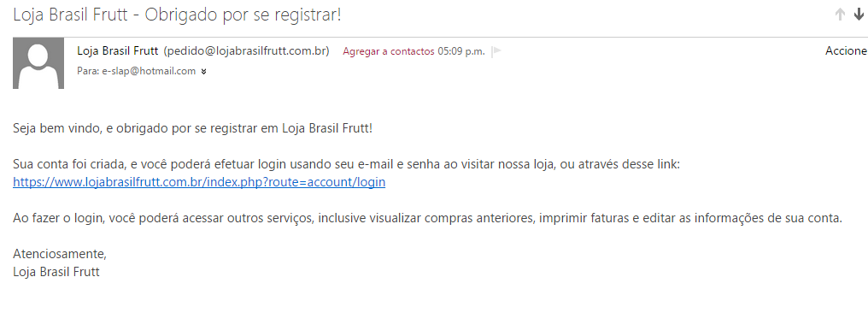Click the Atenciosamente closing line
Viewport: 868px width, 336px height.
pos(59,254)
